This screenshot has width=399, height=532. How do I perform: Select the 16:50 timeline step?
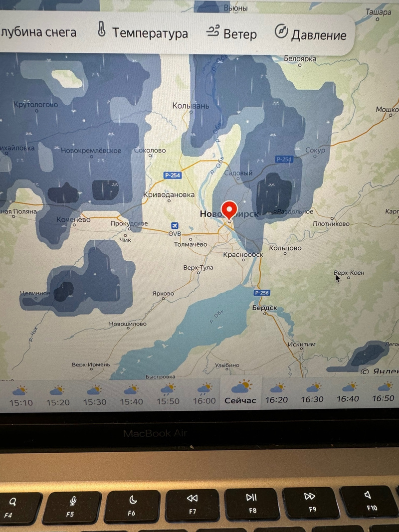[x=384, y=392]
